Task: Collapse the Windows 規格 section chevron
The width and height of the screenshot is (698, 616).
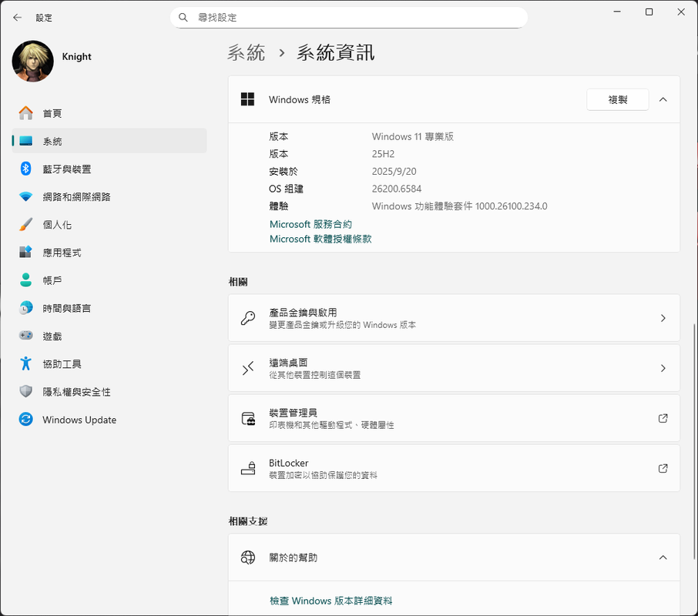Action: pos(663,99)
